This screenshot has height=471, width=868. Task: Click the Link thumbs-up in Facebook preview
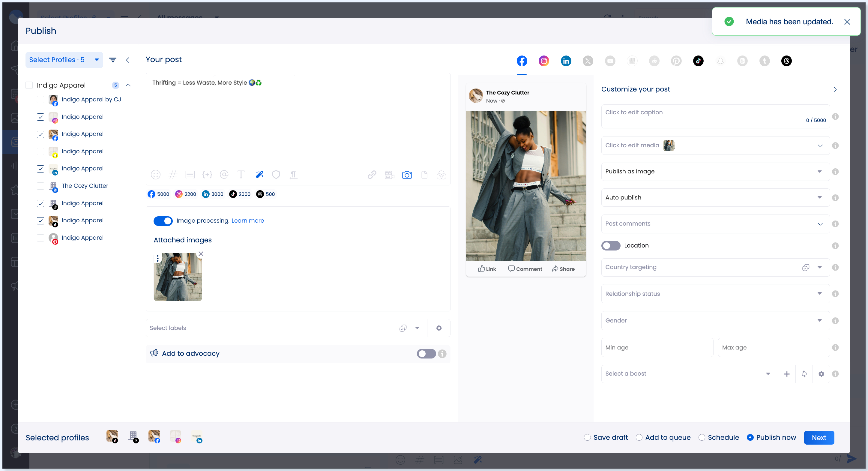pos(487,269)
